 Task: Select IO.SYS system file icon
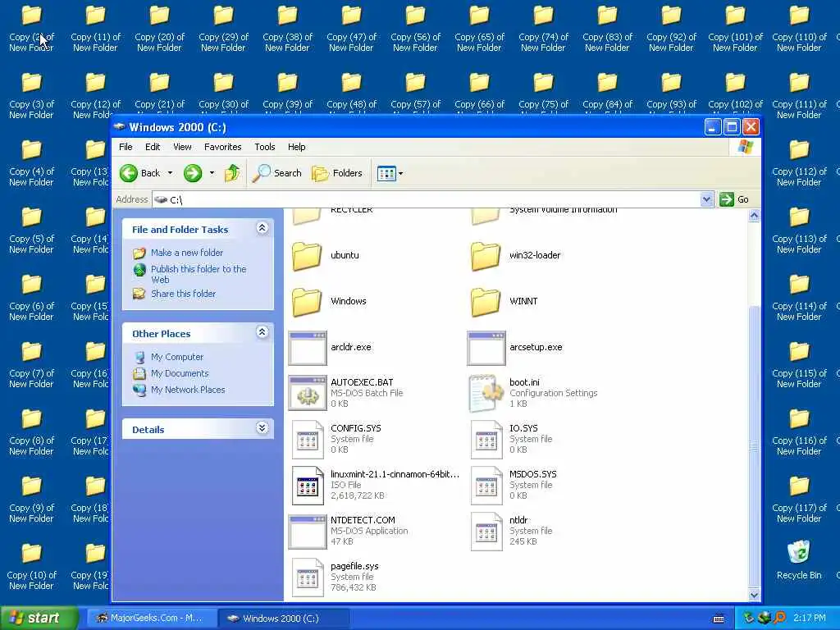[486, 440]
